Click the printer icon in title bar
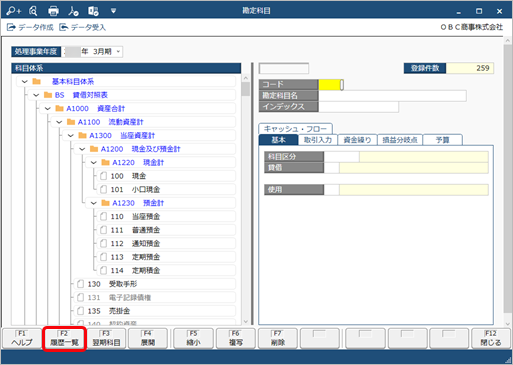Screen dimensions: 513x365 coord(53,11)
